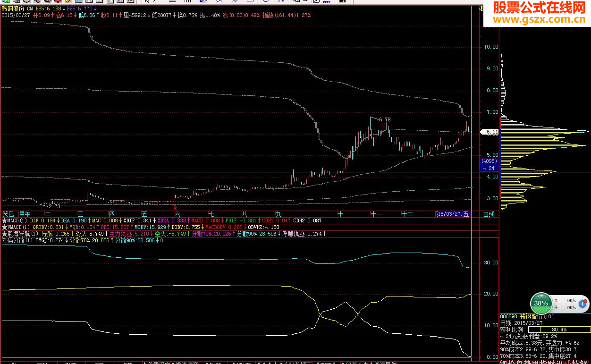591x364 pixels.
Task: Select the 鞍钢股份 stock name at top left
Action: [x=14, y=9]
